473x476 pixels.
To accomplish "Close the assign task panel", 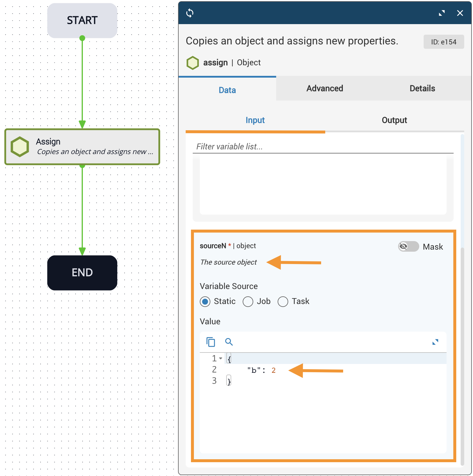I will click(460, 13).
